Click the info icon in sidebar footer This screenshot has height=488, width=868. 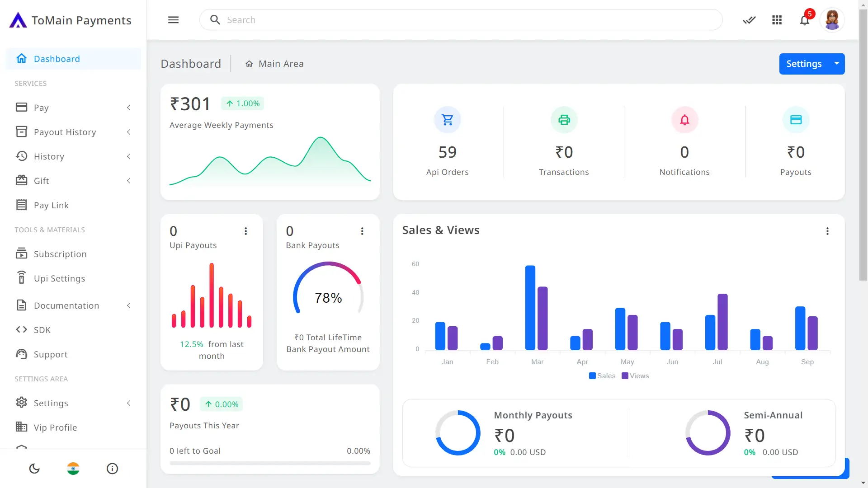coord(112,469)
